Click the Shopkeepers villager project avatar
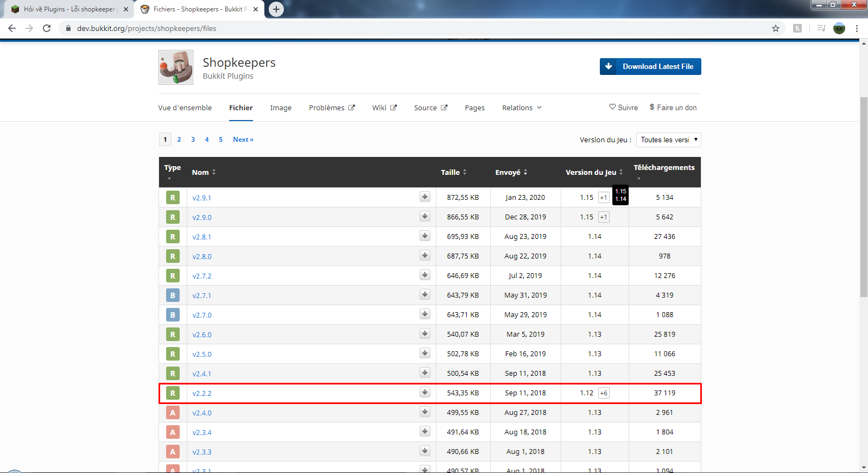 175,67
